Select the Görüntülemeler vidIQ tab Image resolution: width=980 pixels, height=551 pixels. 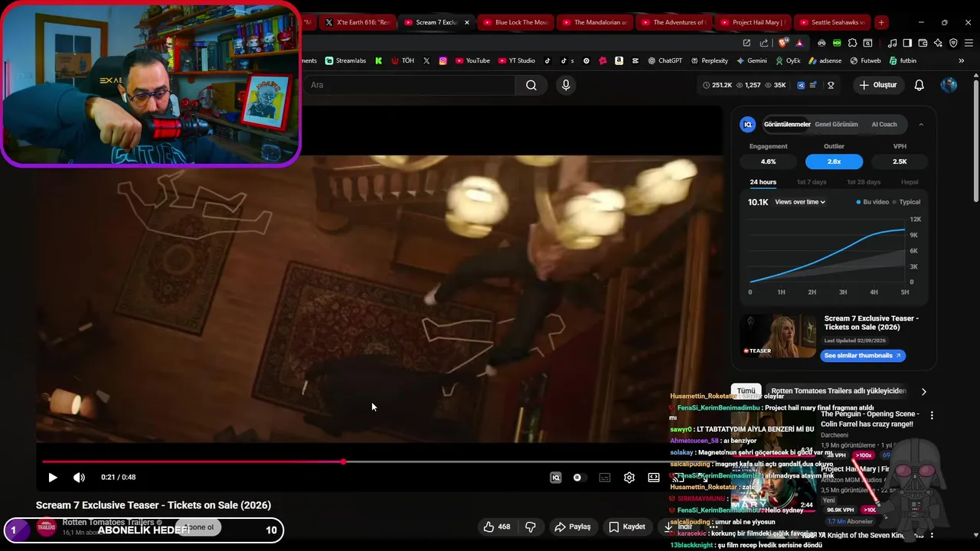(x=787, y=124)
